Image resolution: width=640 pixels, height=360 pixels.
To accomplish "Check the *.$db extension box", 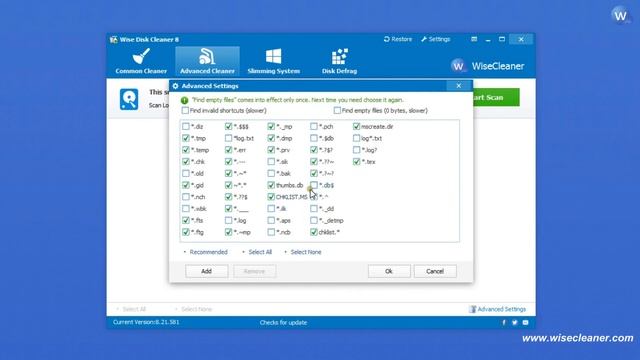I will point(314,138).
